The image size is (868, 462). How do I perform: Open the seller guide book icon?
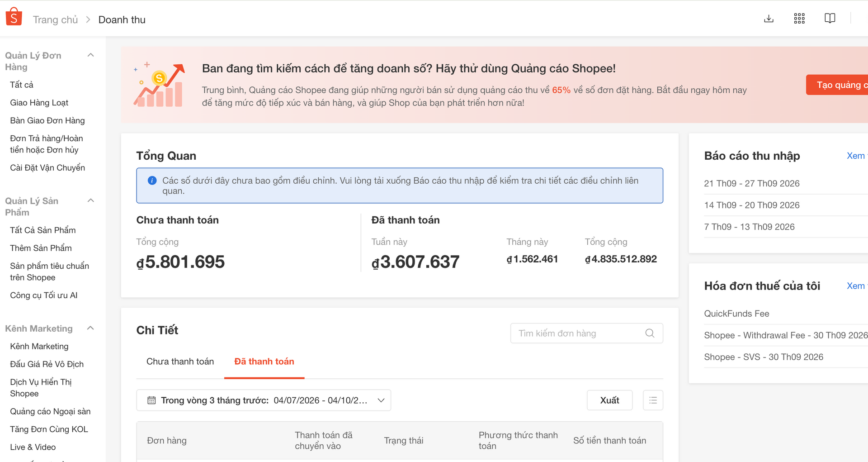830,19
